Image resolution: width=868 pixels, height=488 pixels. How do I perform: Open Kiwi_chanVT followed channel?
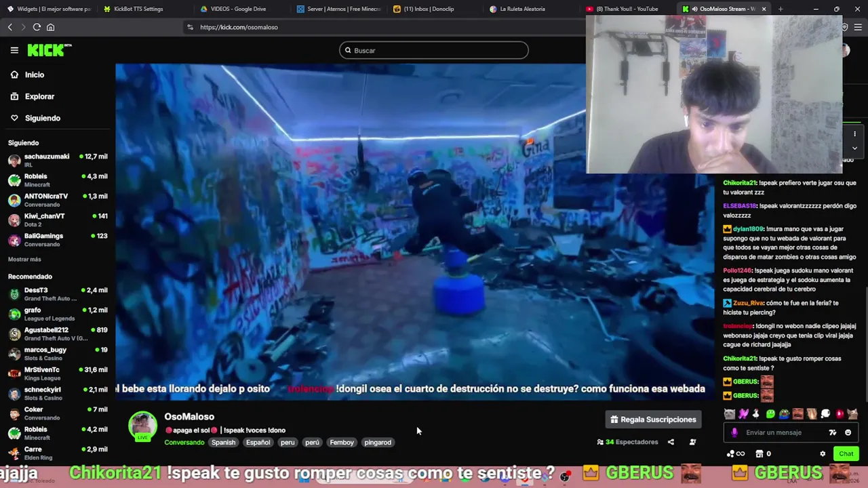(58, 220)
